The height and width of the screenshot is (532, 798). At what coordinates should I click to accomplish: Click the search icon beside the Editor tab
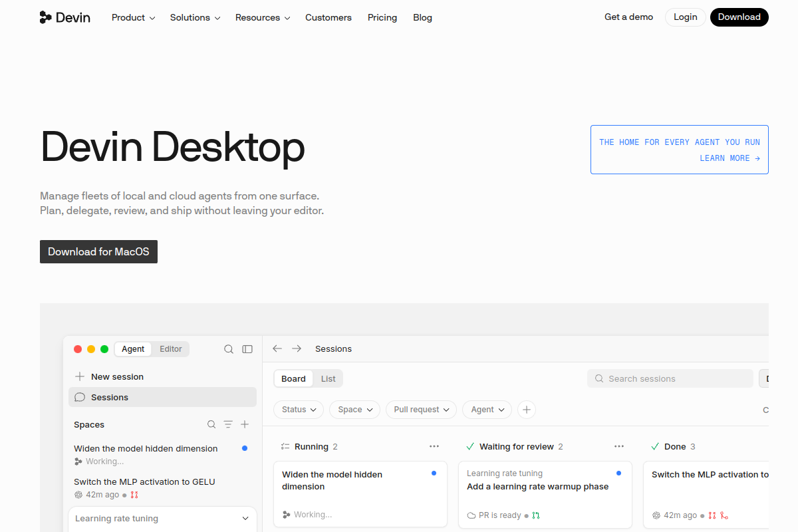(x=229, y=349)
